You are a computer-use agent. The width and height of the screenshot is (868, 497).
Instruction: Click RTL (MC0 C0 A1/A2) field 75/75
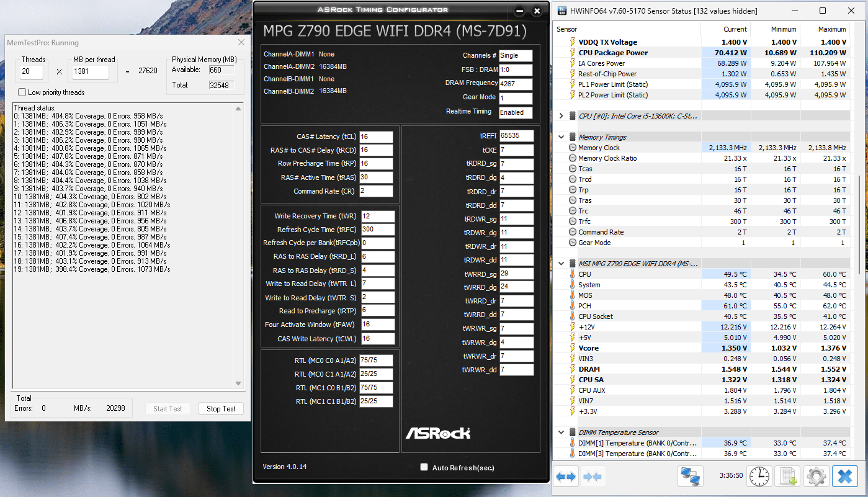coord(376,360)
